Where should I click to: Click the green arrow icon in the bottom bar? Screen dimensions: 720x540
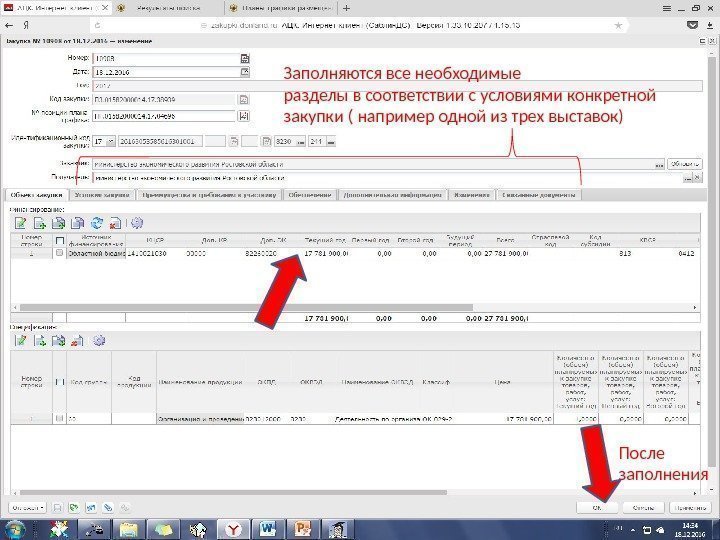73,507
